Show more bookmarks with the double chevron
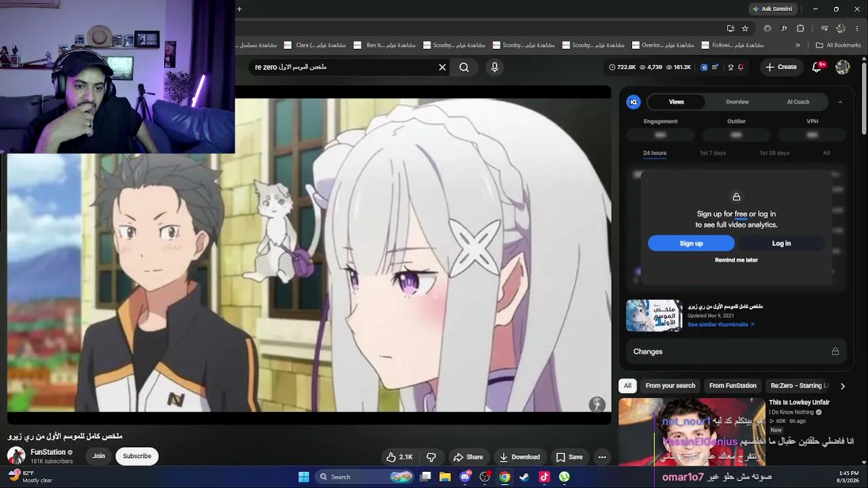 797,45
